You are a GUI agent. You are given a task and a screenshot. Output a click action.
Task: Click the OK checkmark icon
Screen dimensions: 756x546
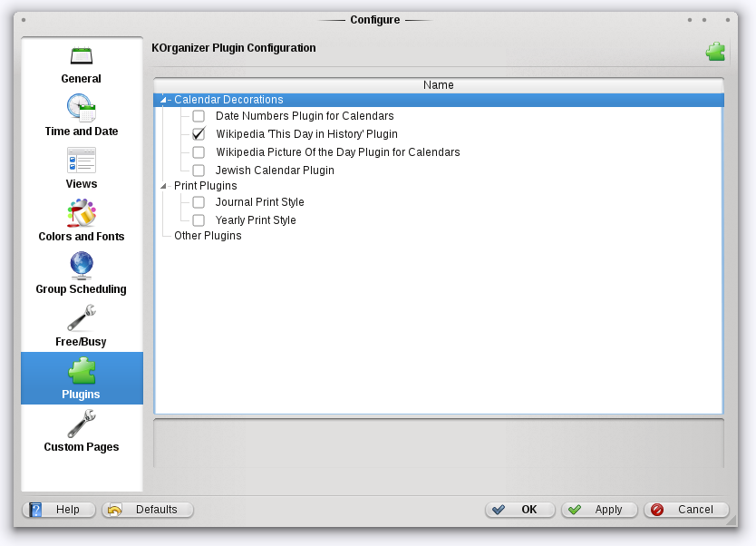click(x=499, y=510)
